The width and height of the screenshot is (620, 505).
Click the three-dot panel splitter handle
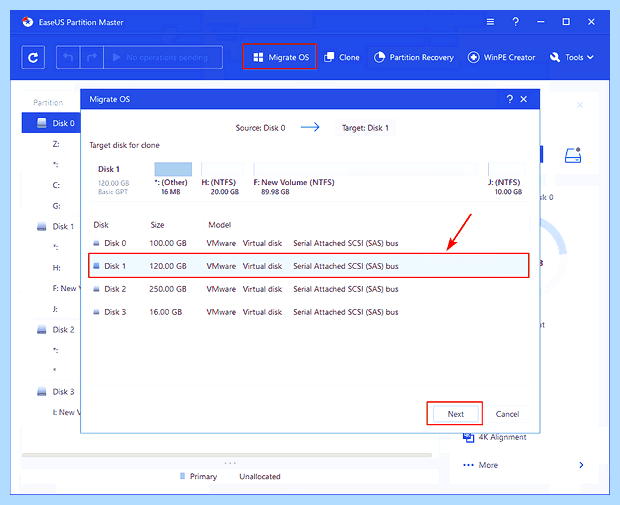230,463
